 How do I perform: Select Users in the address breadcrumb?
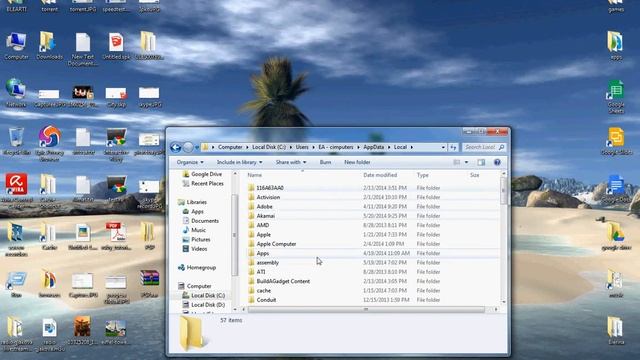pos(302,147)
